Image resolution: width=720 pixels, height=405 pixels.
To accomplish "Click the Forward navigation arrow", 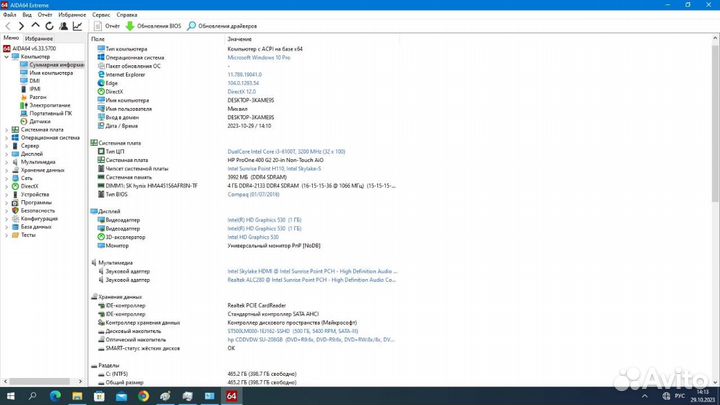I will pyautogui.click(x=21, y=26).
